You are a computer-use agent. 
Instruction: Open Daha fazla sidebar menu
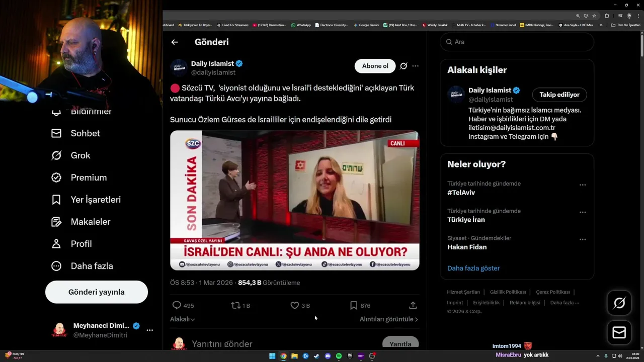(82, 266)
